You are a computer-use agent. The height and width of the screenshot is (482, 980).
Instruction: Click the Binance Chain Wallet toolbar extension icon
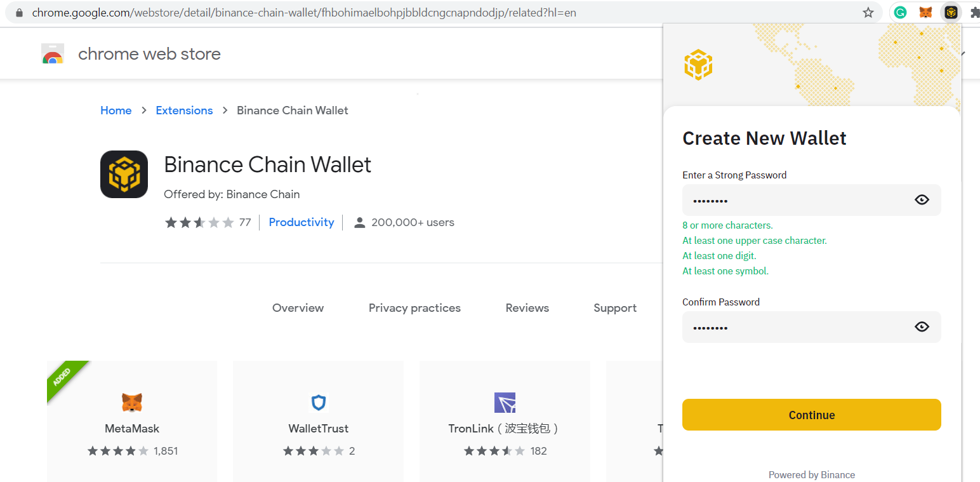pos(951,12)
